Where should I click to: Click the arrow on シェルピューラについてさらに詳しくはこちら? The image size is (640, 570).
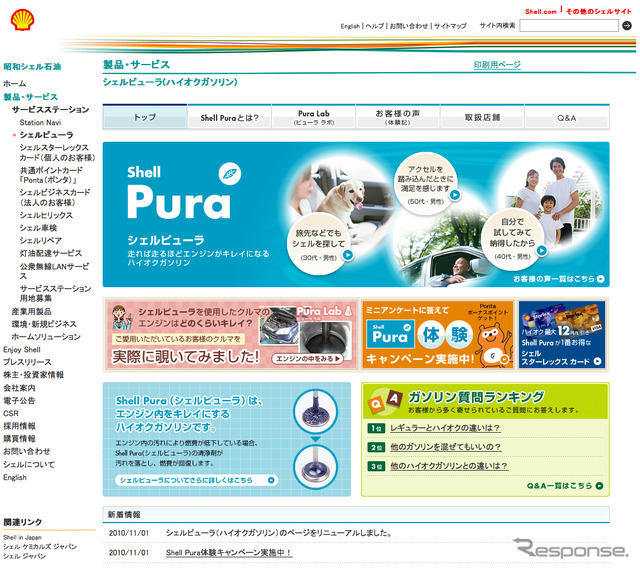(x=271, y=480)
